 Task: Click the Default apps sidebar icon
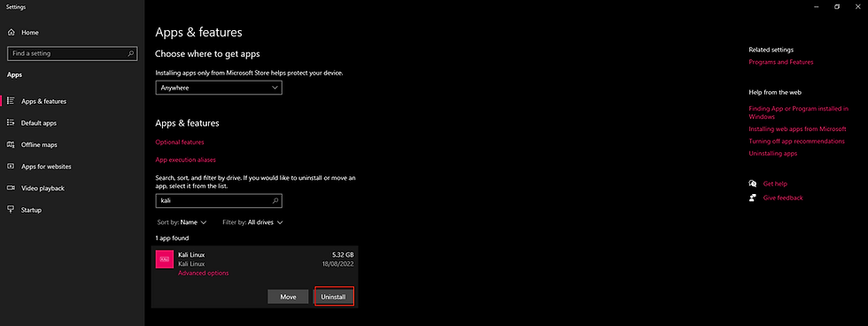point(11,123)
